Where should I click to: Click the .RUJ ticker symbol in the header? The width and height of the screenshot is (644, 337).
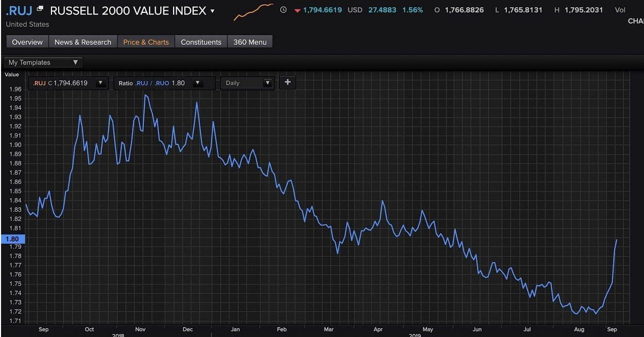(19, 10)
